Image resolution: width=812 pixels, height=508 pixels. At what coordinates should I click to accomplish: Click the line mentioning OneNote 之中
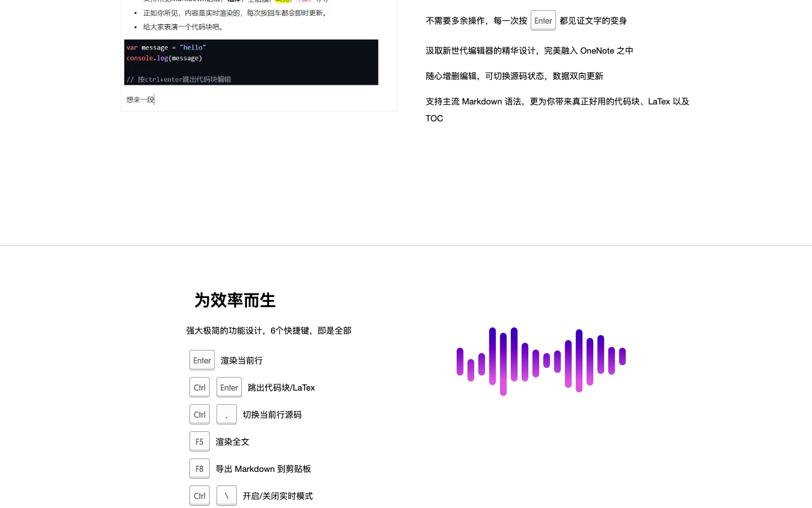(x=529, y=51)
